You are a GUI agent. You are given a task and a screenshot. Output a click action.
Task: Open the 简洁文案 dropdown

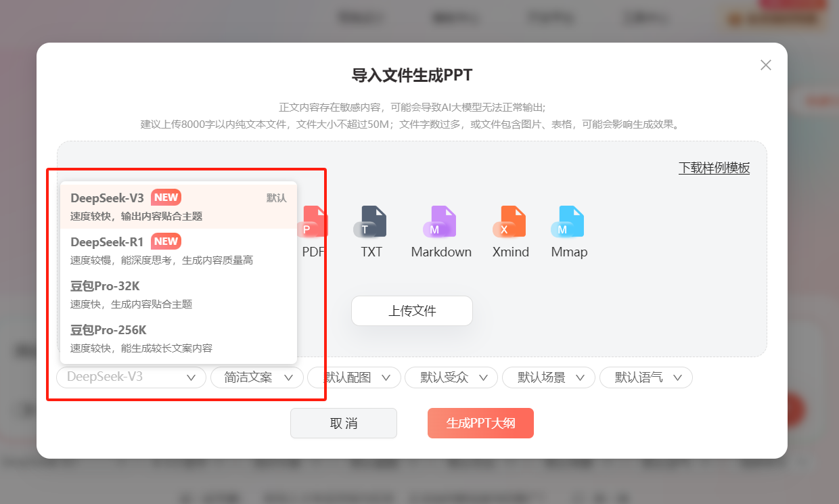(257, 377)
